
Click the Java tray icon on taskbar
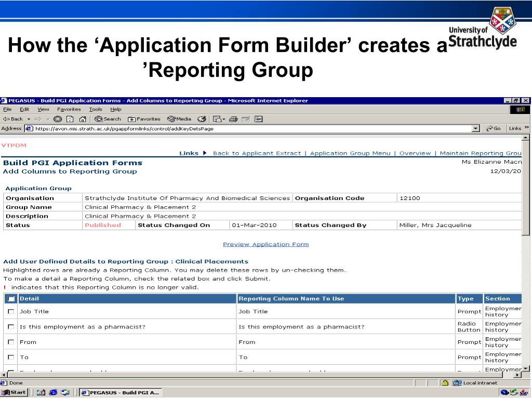tap(524, 393)
